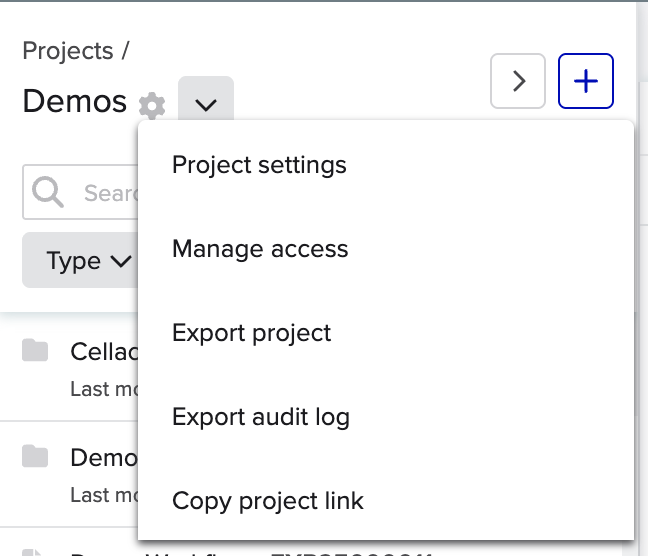Go to Projects via breadcrumb link
Screen dimensions: 648x556
click(x=68, y=51)
